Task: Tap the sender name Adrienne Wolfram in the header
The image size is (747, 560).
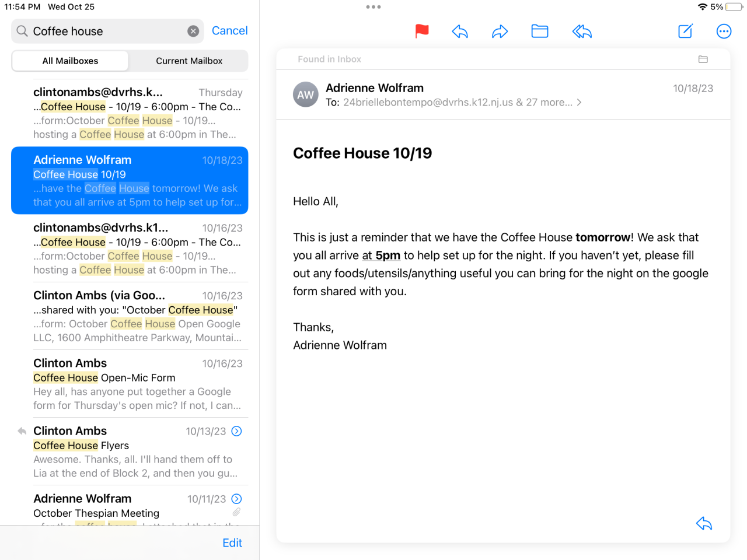Action: 375,88
